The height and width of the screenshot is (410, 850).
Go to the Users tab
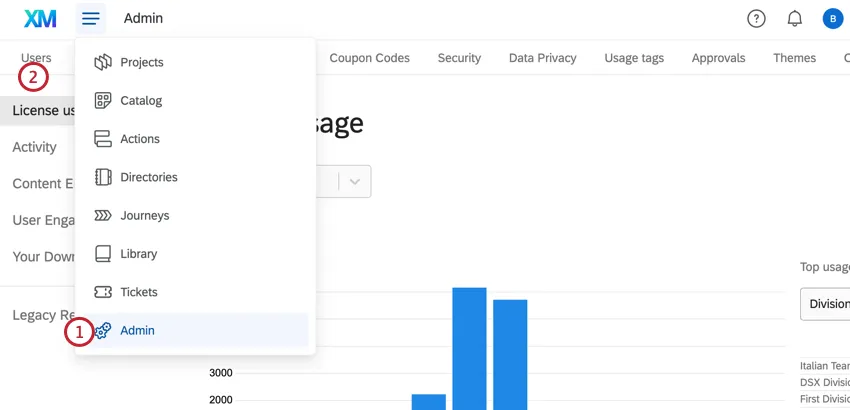click(36, 58)
